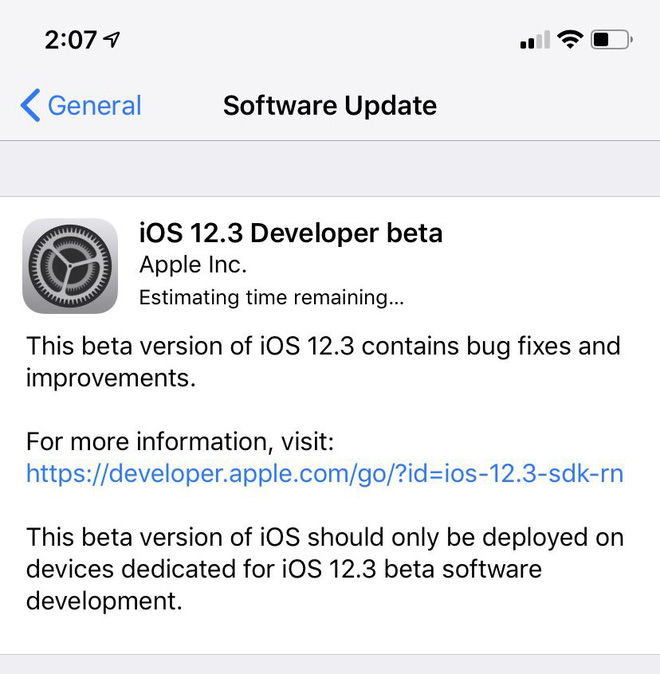Tap the gray area below update details
Image resolution: width=660 pixels, height=674 pixels.
[x=330, y=665]
